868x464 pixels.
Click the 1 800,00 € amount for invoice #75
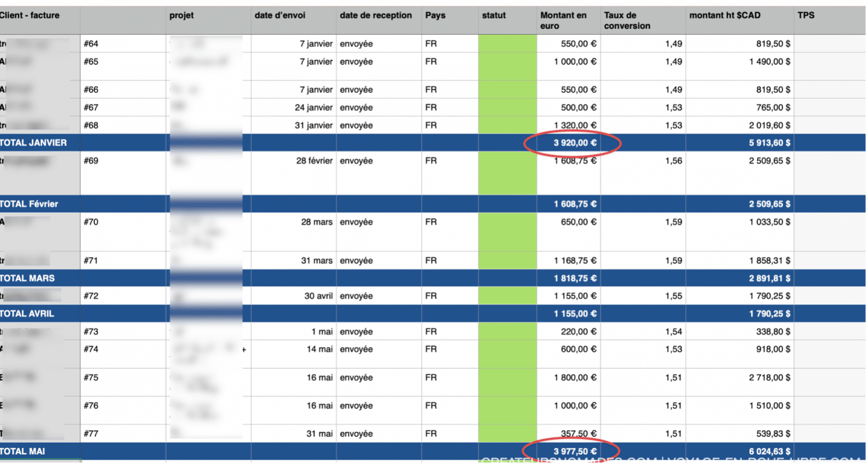(575, 378)
